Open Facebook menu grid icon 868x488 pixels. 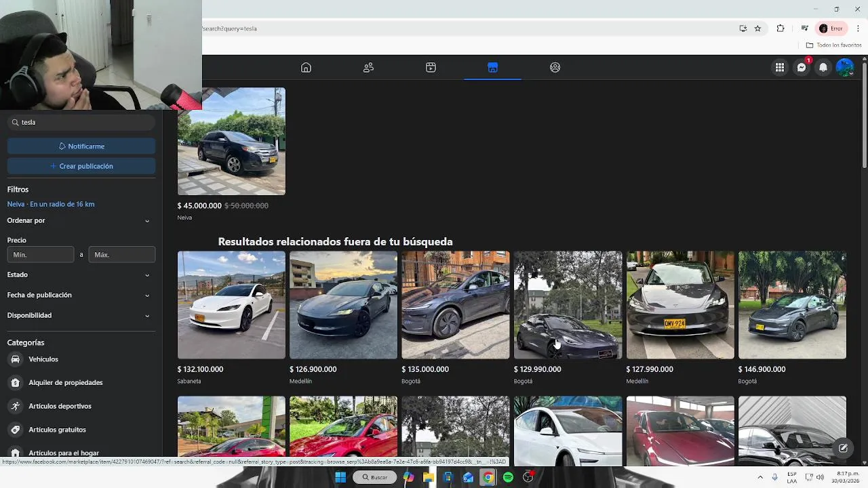[780, 67]
